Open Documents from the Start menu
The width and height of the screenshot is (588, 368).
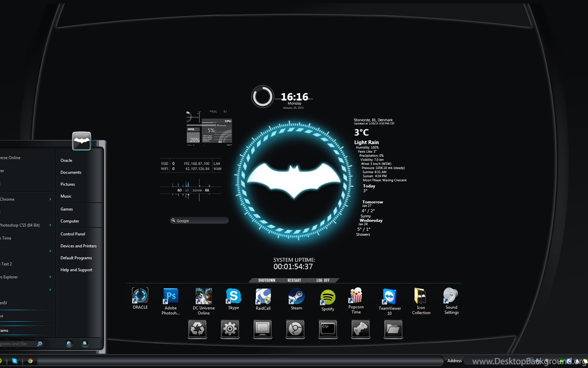click(x=71, y=172)
